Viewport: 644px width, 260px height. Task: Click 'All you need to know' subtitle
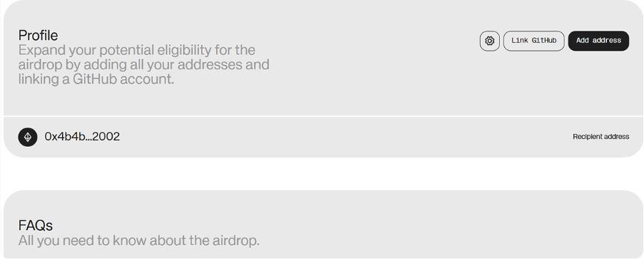pos(139,240)
